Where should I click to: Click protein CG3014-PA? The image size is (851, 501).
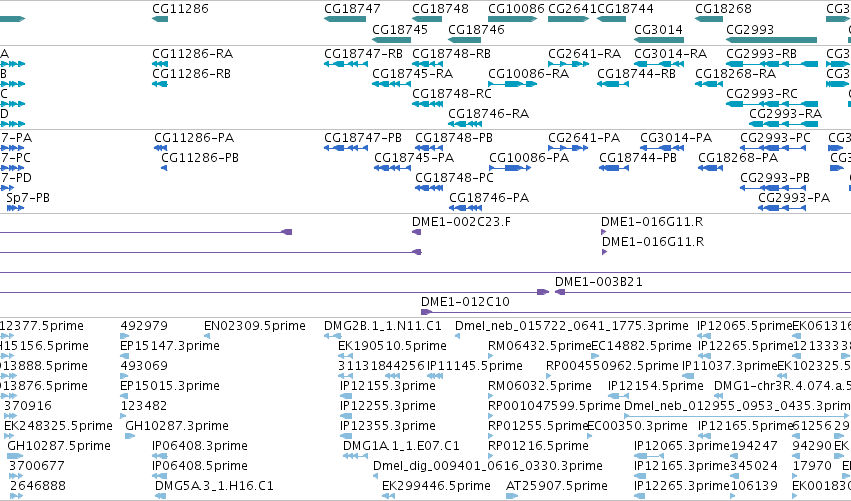click(676, 138)
